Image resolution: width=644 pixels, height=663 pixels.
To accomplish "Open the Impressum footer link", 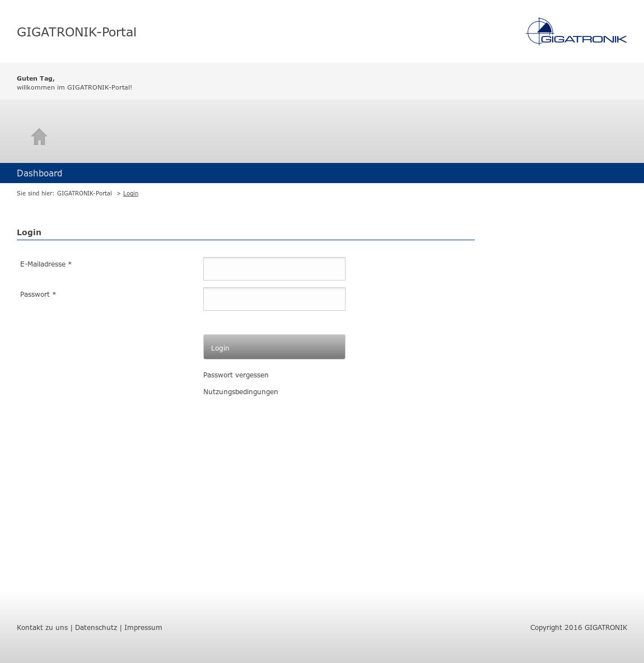I will pos(143,628).
